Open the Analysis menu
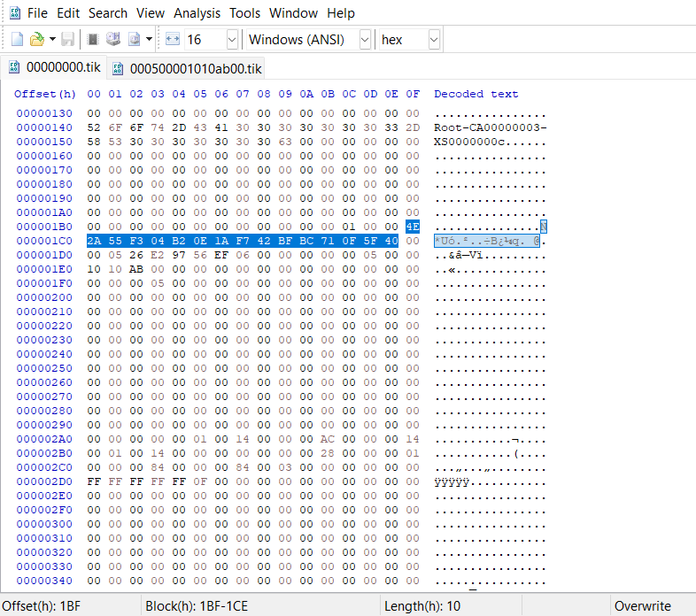The height and width of the screenshot is (616, 696). coord(197,13)
